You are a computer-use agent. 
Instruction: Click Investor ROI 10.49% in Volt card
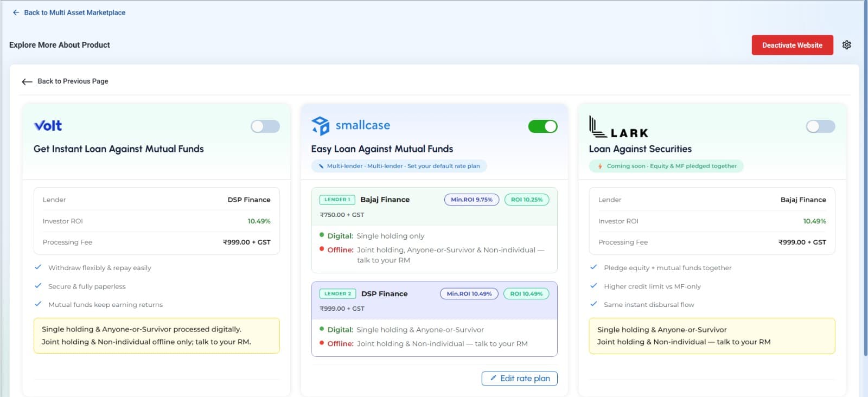(x=259, y=221)
